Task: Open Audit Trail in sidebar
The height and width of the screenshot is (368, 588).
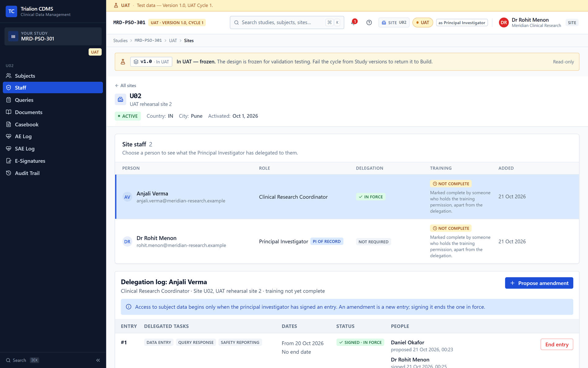Action: point(53,173)
